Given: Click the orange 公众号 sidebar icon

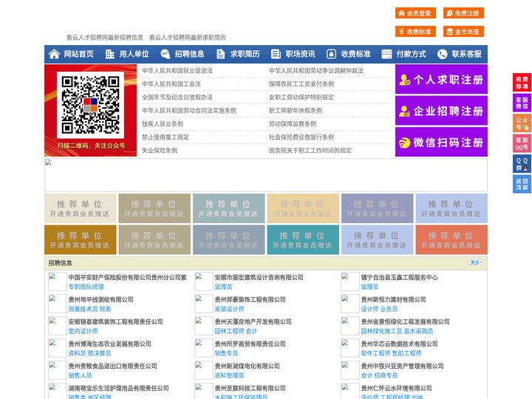Looking at the screenshot, I should click(x=522, y=123).
